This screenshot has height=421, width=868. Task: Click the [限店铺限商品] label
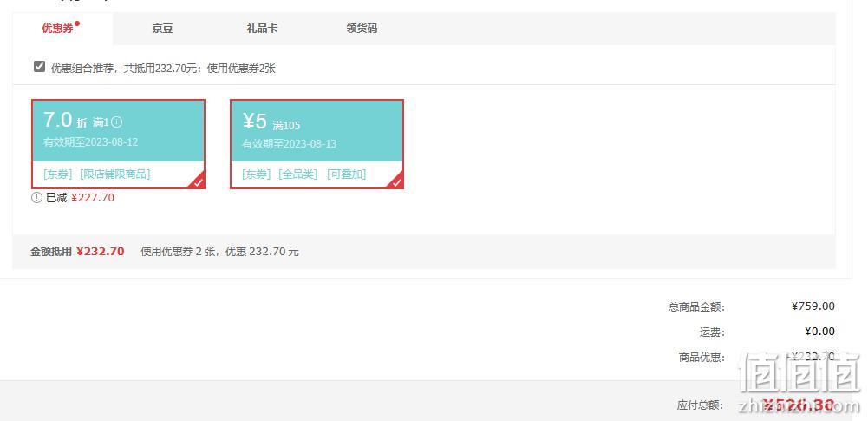tap(115, 174)
